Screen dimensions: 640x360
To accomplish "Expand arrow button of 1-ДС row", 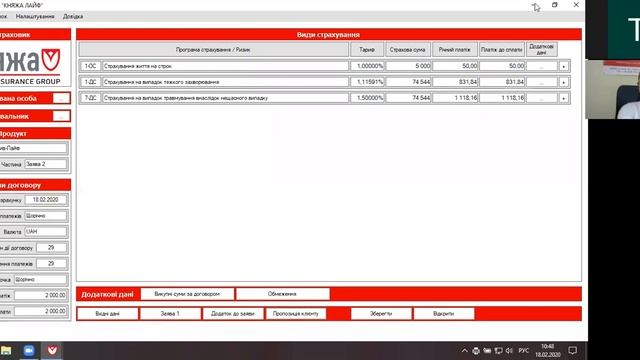I will pos(564,82).
